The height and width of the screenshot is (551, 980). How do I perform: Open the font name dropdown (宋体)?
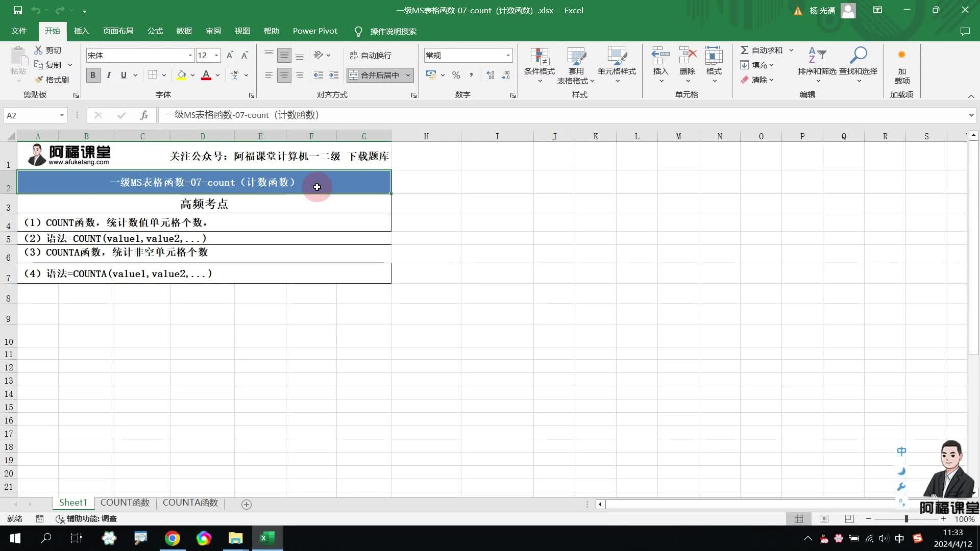[190, 55]
